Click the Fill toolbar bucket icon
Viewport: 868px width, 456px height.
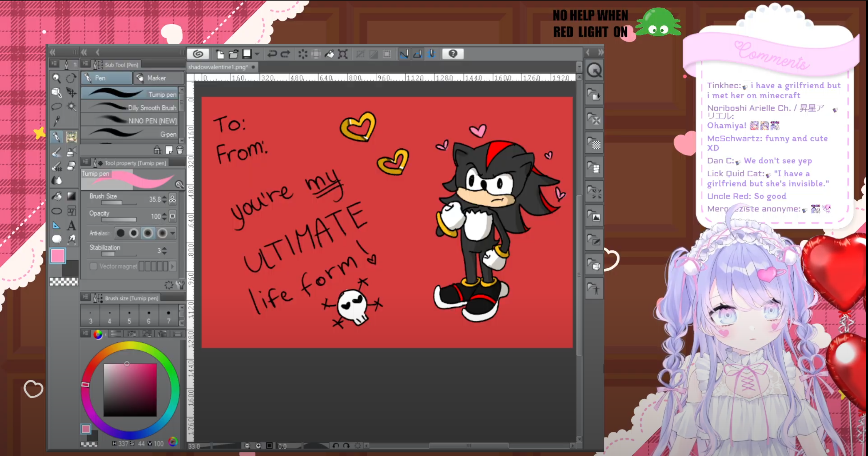point(329,54)
